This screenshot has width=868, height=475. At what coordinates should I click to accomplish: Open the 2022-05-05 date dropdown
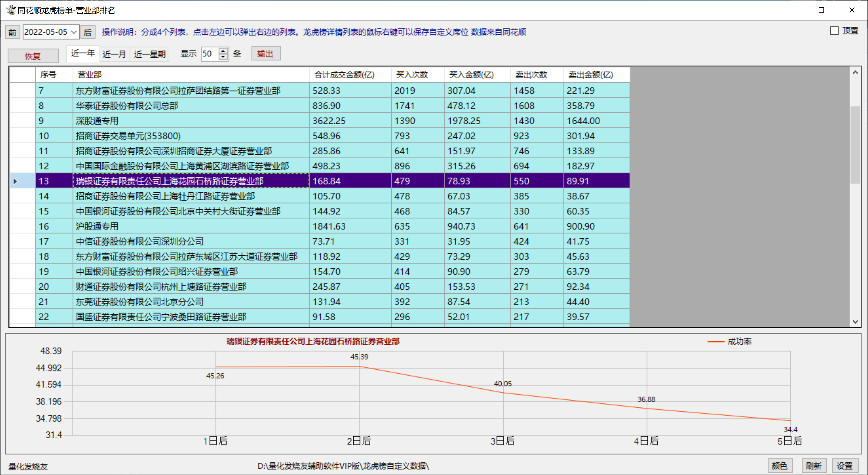click(74, 32)
